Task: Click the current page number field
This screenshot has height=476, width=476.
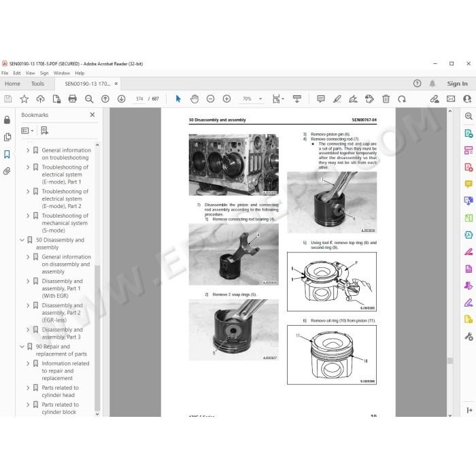Action: [139, 99]
